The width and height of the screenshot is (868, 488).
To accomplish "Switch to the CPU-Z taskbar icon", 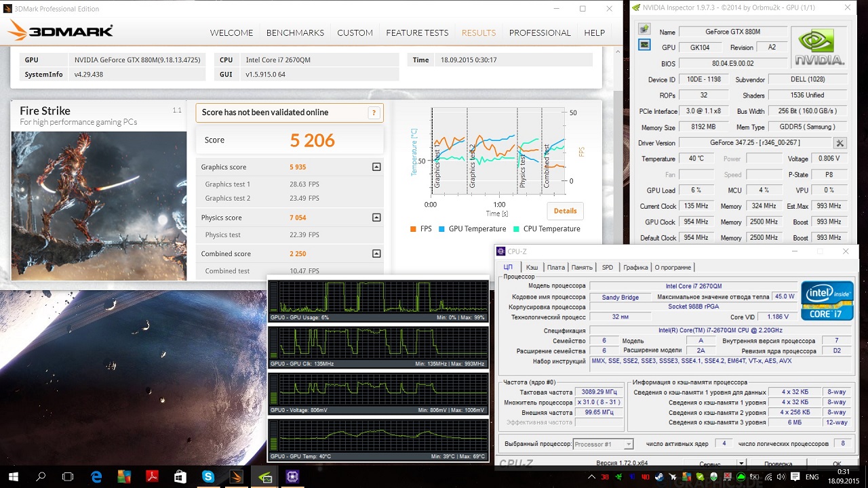I will 292,476.
